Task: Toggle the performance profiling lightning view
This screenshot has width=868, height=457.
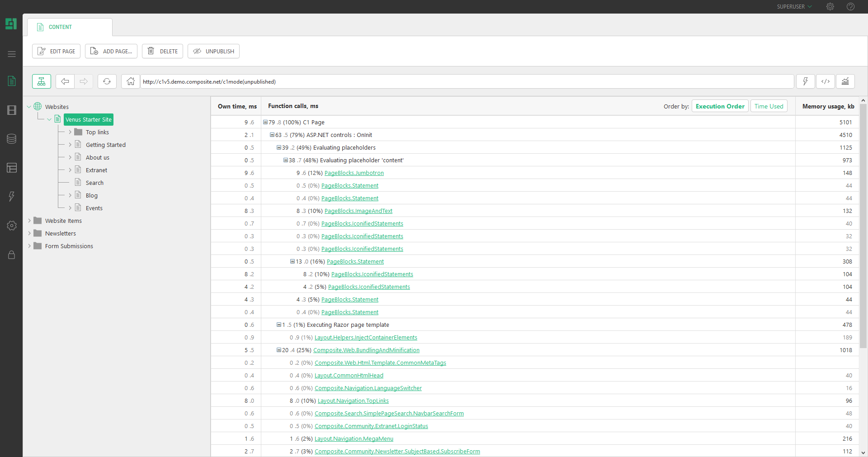Action: (x=805, y=81)
